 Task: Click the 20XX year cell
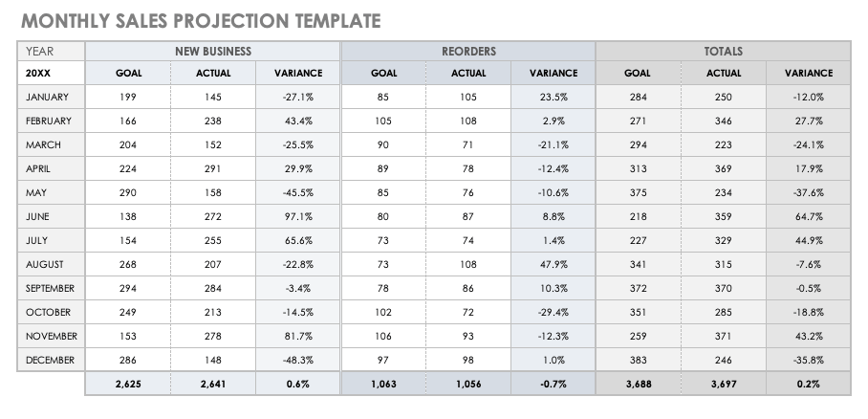[51, 73]
